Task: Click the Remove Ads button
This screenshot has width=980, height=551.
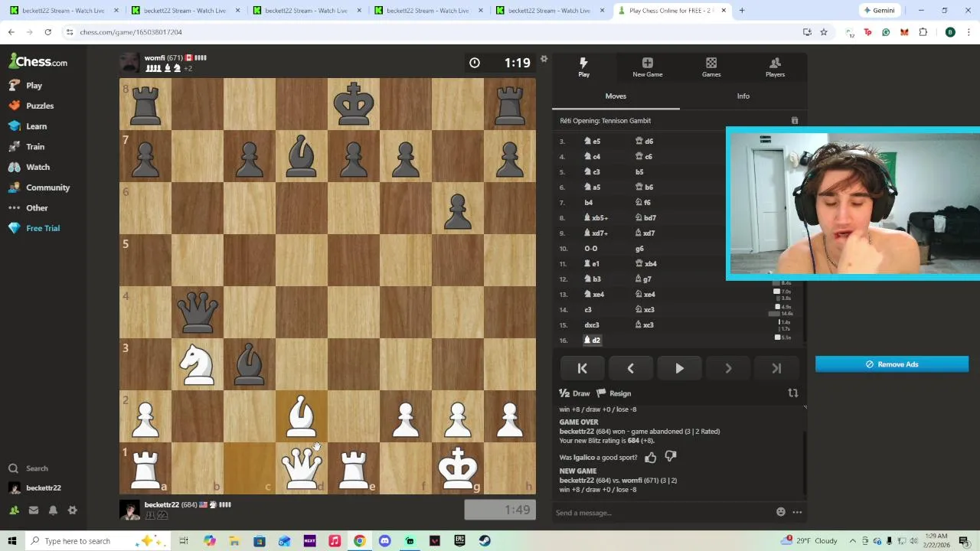Action: (x=892, y=364)
